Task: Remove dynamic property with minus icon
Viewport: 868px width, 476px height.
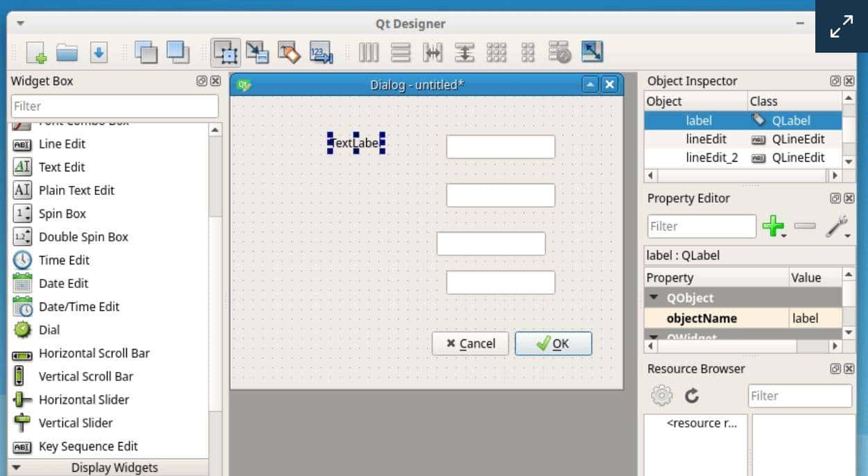Action: tap(805, 226)
